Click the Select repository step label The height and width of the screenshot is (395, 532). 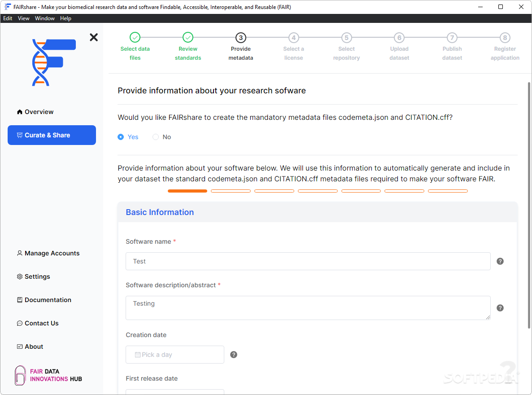click(x=346, y=53)
